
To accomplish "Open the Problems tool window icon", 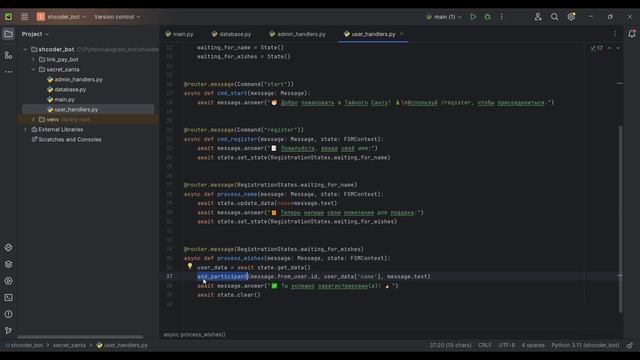I will [8, 314].
